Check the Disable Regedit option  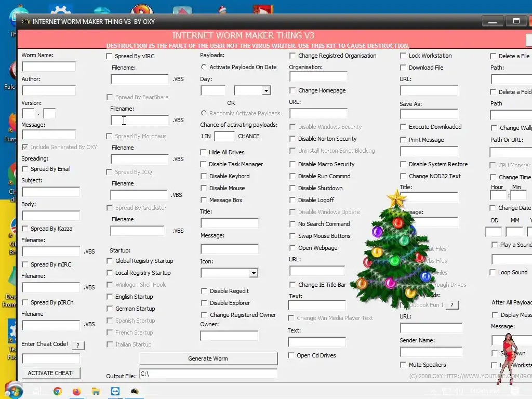[x=204, y=291]
